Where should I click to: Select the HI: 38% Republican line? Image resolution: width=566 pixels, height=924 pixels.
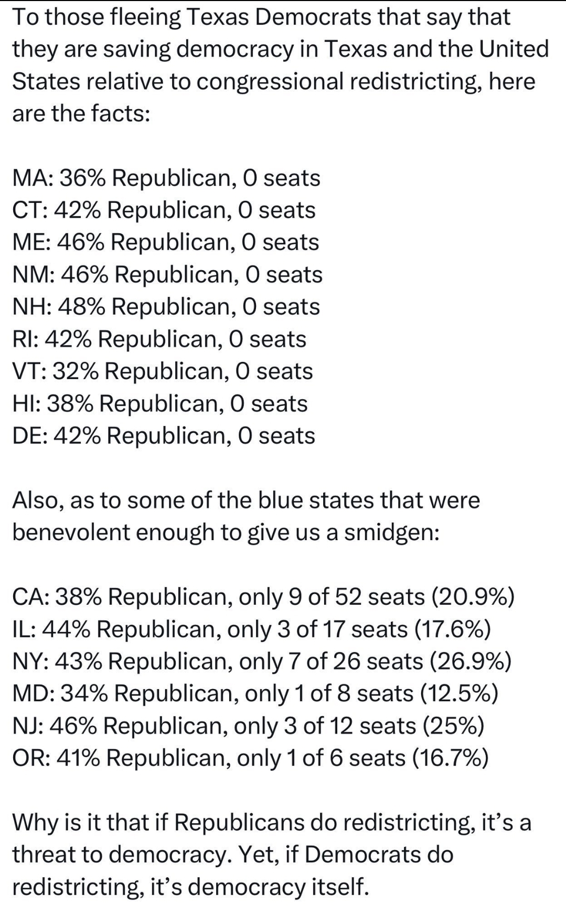160,404
